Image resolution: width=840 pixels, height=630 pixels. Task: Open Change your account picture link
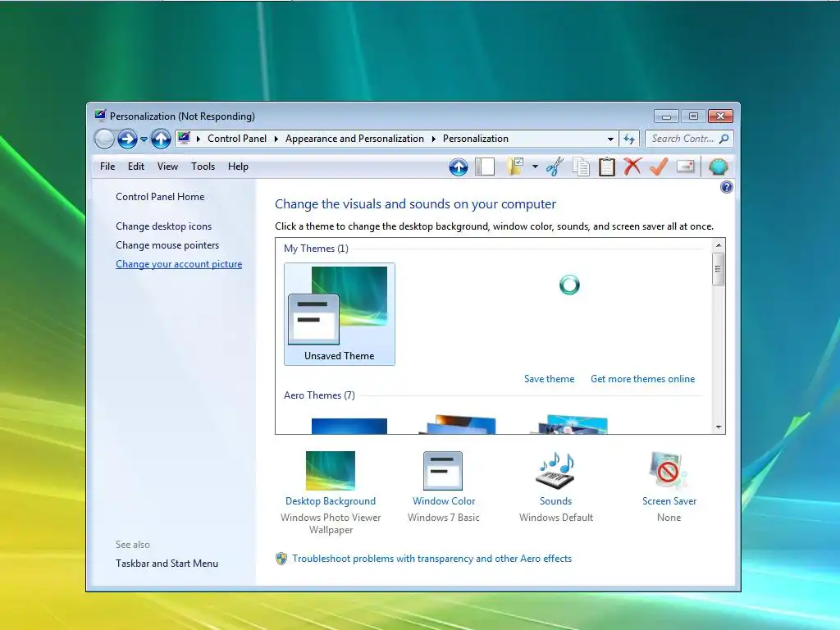coord(179,264)
